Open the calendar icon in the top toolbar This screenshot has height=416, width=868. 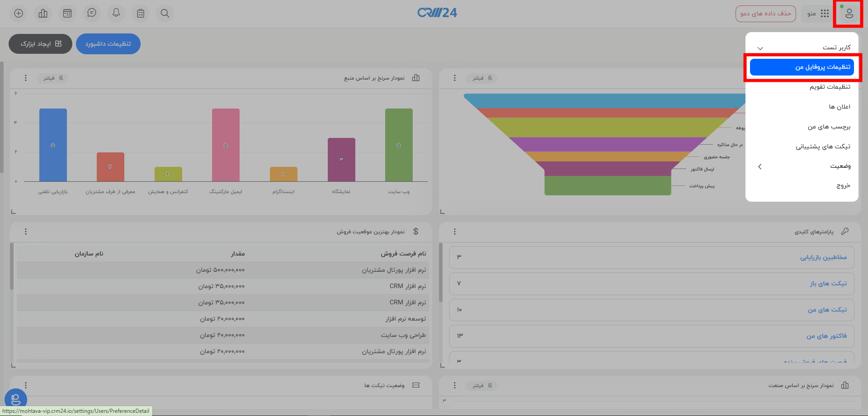point(67,14)
